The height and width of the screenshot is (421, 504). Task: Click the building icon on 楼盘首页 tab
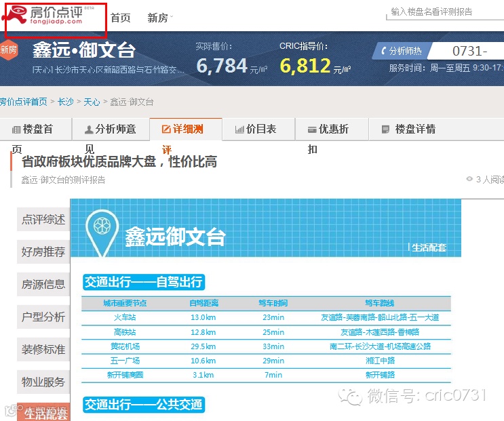pyautogui.click(x=16, y=129)
